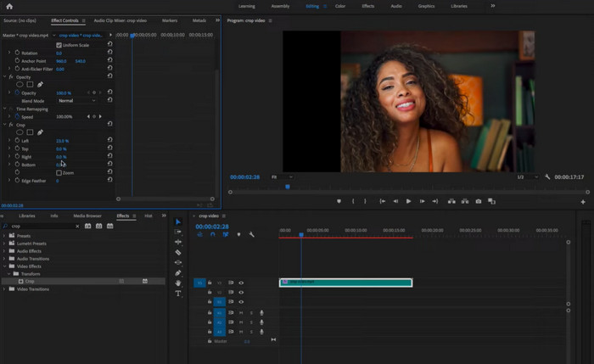Select the Selection tool arrow

[x=178, y=221]
